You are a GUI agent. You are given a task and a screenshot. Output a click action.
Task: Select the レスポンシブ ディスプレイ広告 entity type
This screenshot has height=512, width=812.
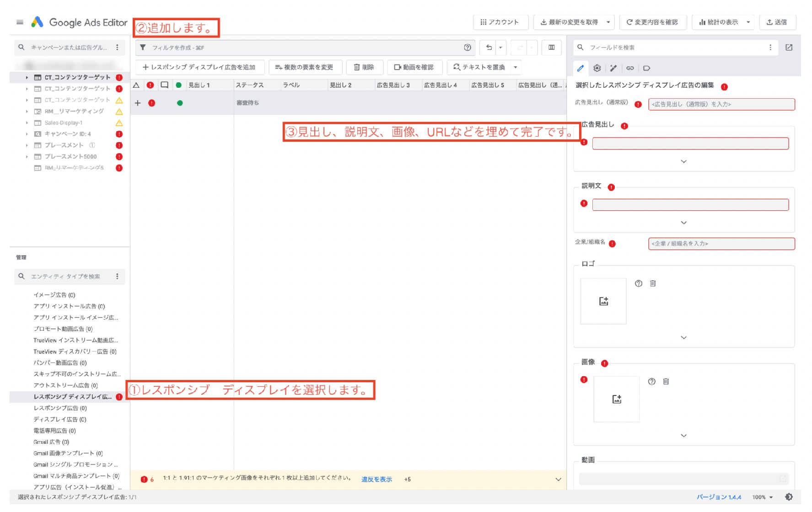point(71,397)
